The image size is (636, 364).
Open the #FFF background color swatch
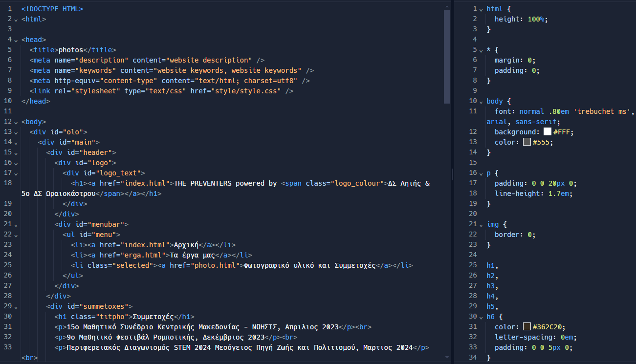pos(548,132)
